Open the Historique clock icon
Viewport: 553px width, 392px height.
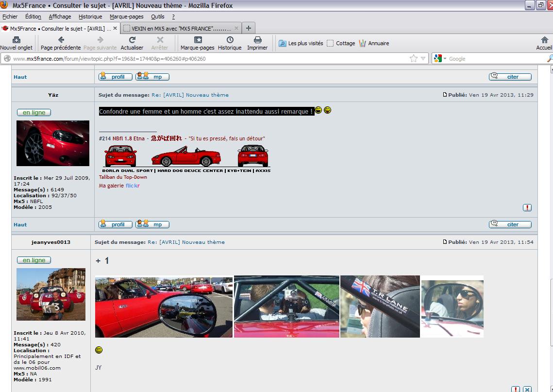pos(230,40)
